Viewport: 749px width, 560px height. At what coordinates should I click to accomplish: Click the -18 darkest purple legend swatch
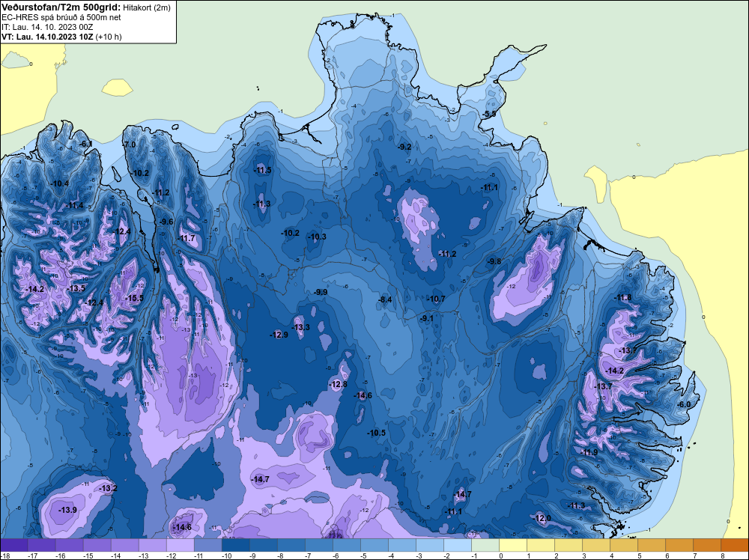pos(13,545)
